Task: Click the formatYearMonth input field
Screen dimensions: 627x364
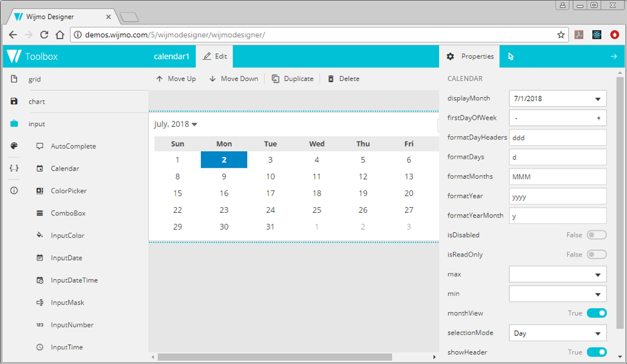Action: (x=558, y=215)
